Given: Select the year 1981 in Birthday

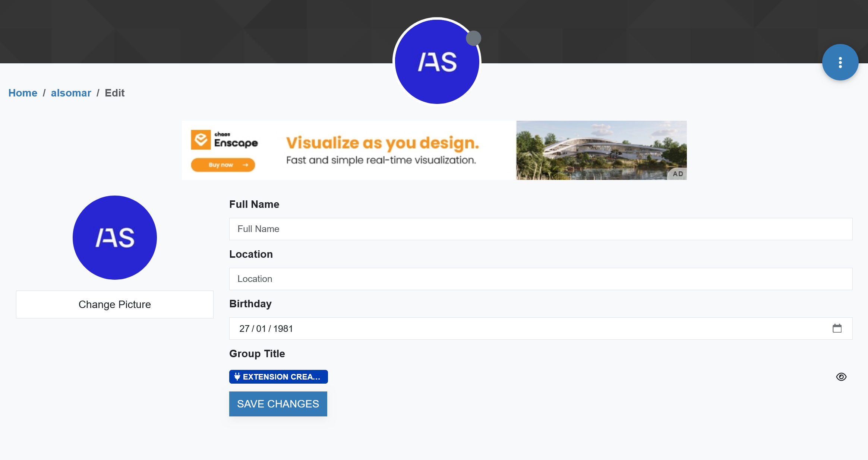Looking at the screenshot, I should [283, 329].
